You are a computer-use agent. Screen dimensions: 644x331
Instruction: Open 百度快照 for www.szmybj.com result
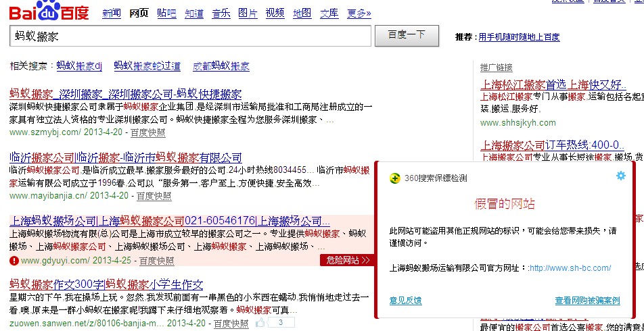point(148,132)
